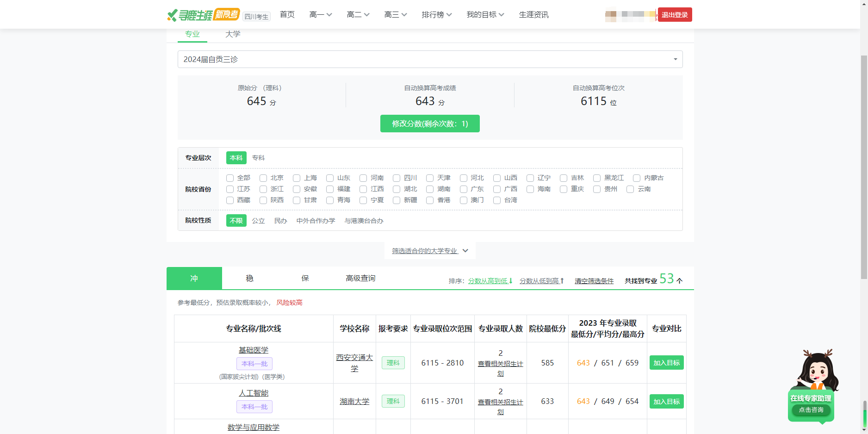This screenshot has width=868, height=434.
Task: Open the 2024届自贡三诊 exam dropdown
Action: 430,59
